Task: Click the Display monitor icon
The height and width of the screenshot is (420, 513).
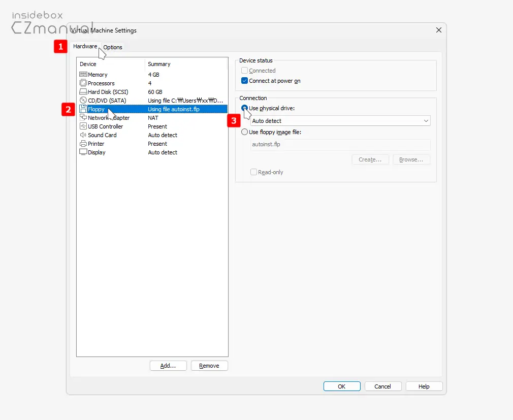Action: pyautogui.click(x=83, y=152)
